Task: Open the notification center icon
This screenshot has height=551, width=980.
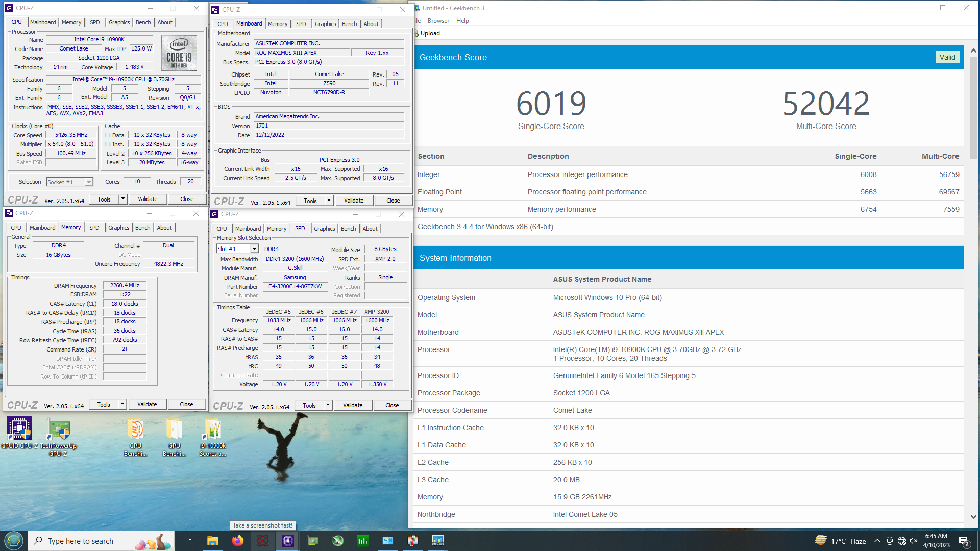Action: coord(964,541)
